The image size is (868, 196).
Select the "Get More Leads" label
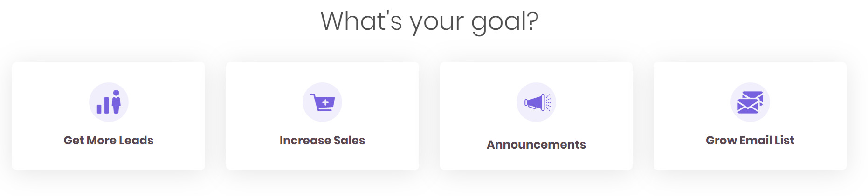tap(109, 140)
